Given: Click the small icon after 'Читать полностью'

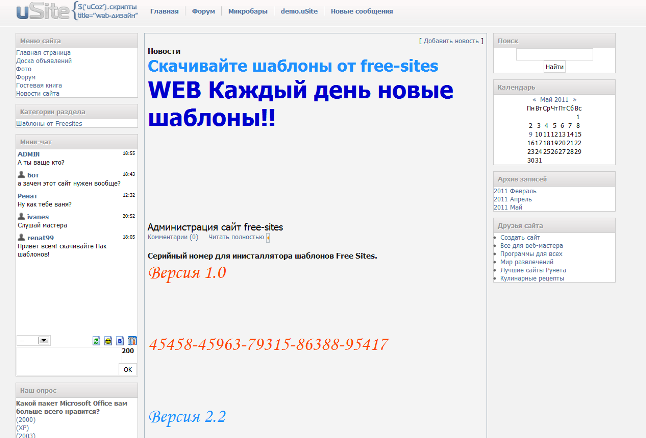Looking at the screenshot, I should pyautogui.click(x=267, y=238).
